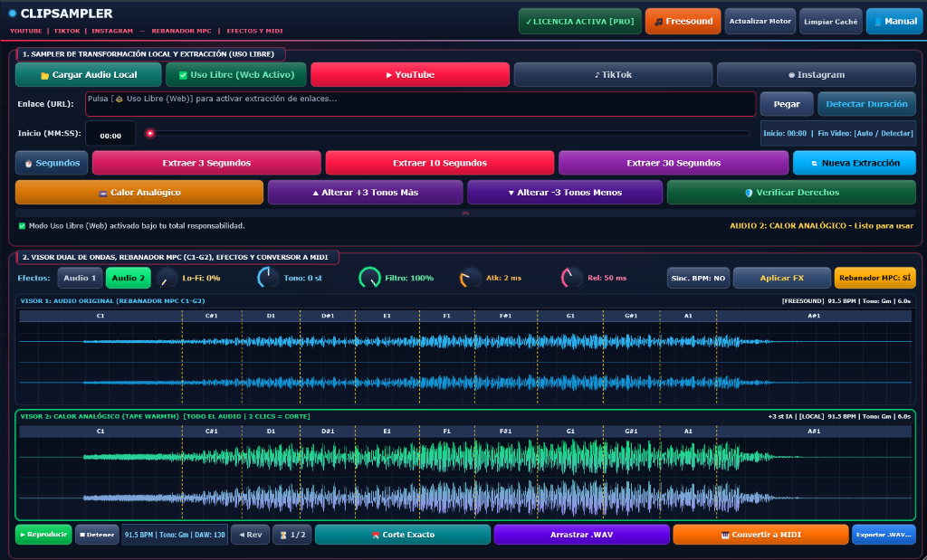Click Limpiar Caché in the header

coord(830,22)
